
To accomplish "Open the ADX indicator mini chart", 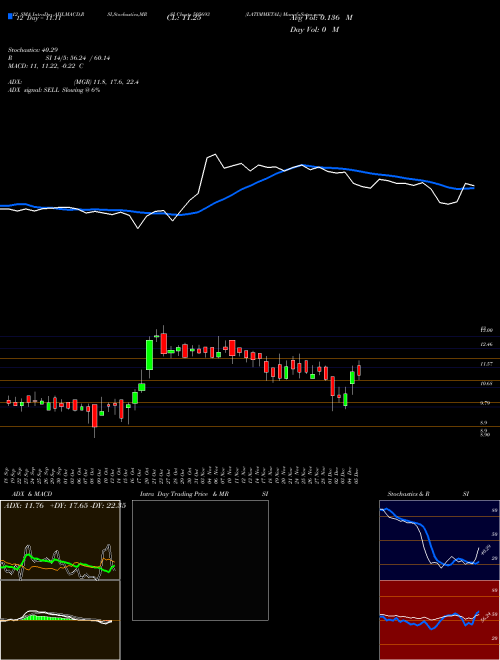I will pyautogui.click(x=60, y=540).
